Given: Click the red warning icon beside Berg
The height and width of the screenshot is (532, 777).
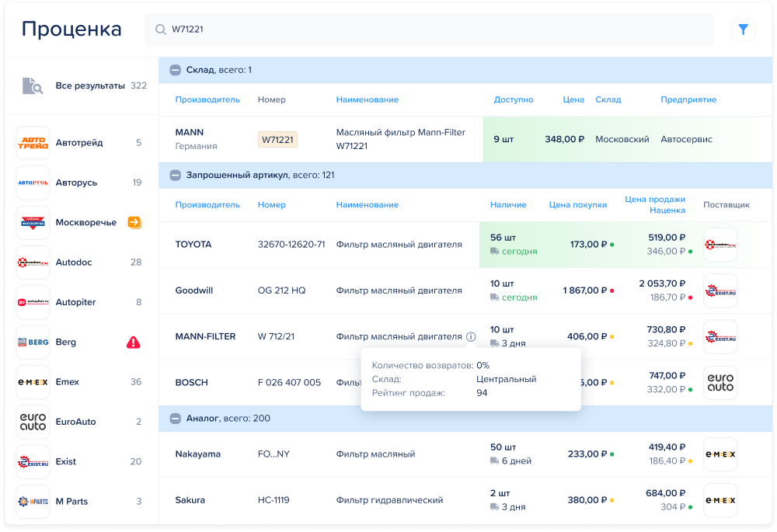Looking at the screenshot, I should click(134, 342).
